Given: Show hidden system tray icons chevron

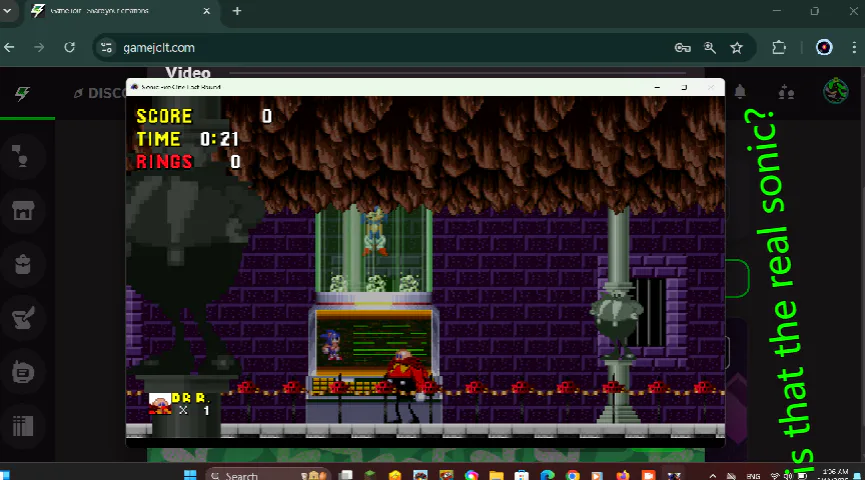Looking at the screenshot, I should (713, 476).
